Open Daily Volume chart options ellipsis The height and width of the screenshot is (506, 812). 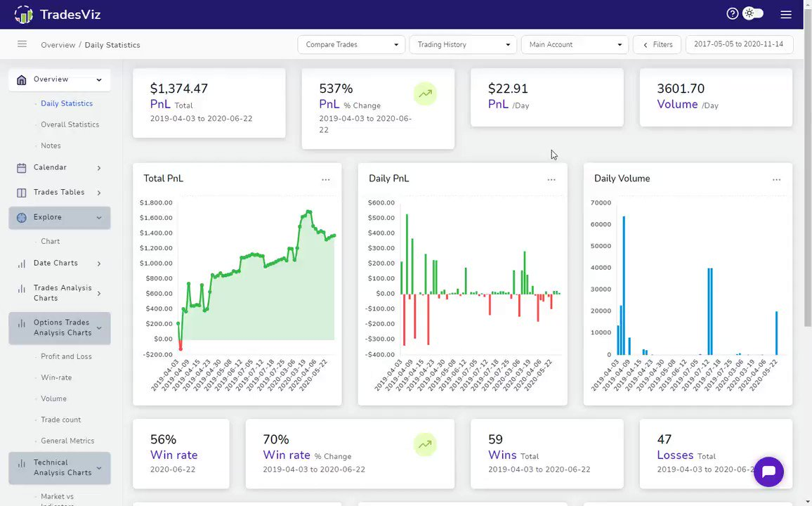[776, 180]
